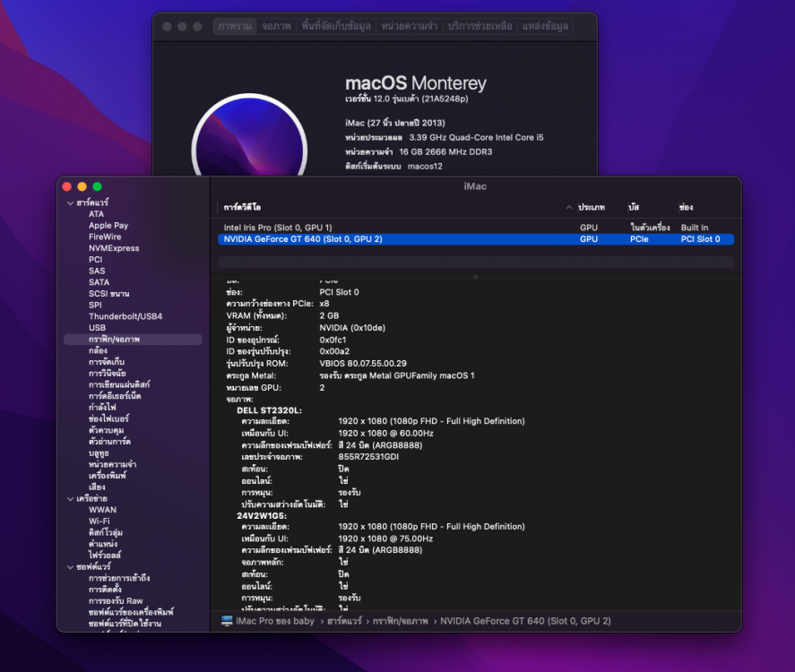The image size is (795, 672).
Task: Click the ประเภท column header
Action: click(x=592, y=207)
